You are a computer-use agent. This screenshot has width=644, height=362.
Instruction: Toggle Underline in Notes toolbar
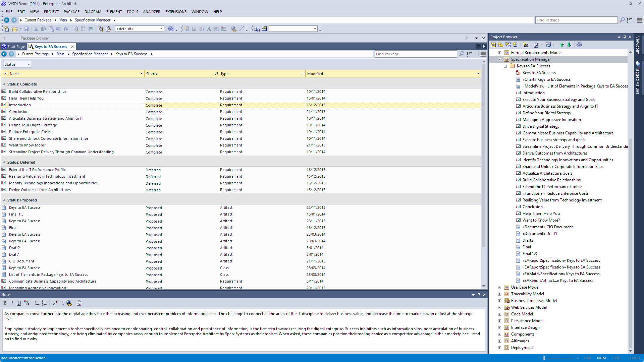pyautogui.click(x=19, y=303)
